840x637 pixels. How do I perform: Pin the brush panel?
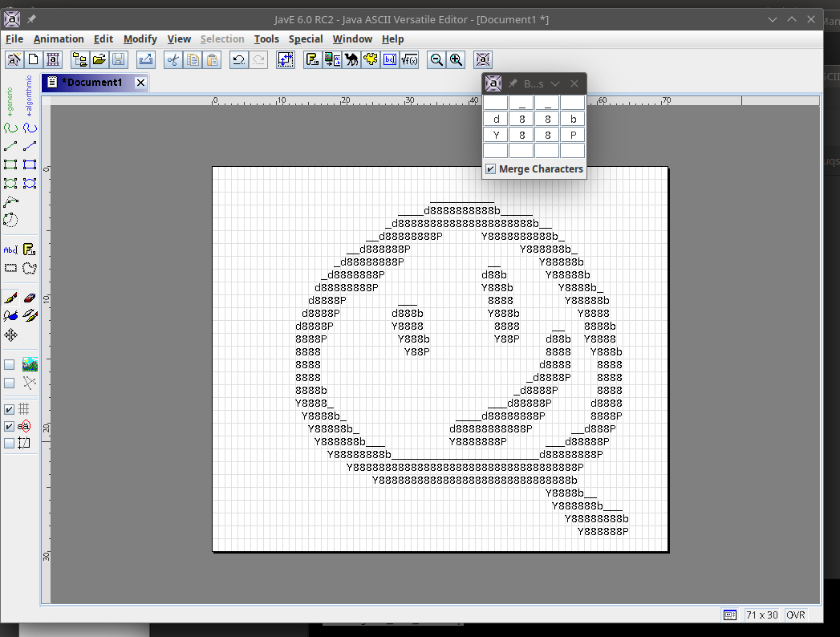click(513, 83)
